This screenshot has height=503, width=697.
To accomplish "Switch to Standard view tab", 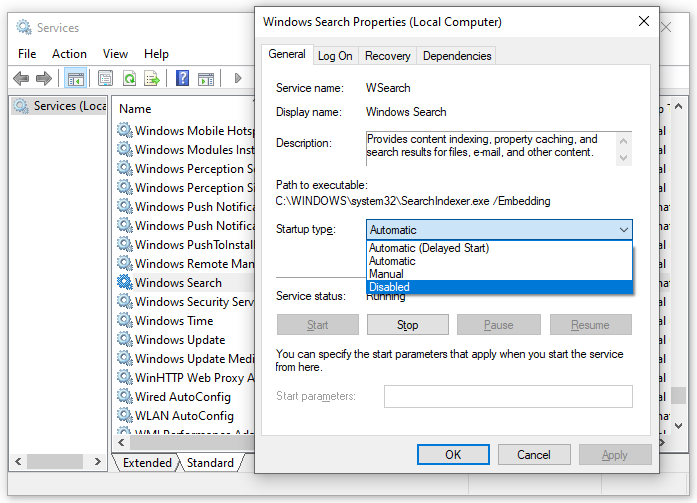I will click(210, 463).
